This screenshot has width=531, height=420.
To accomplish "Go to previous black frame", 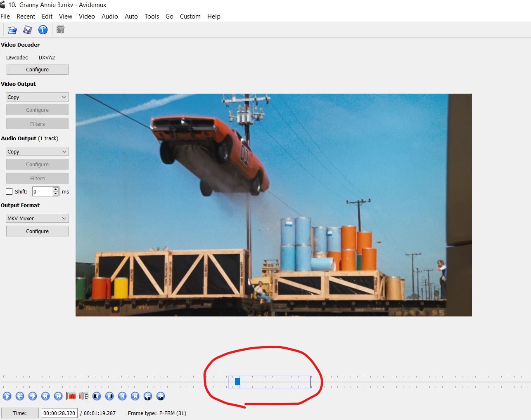I will (97, 396).
